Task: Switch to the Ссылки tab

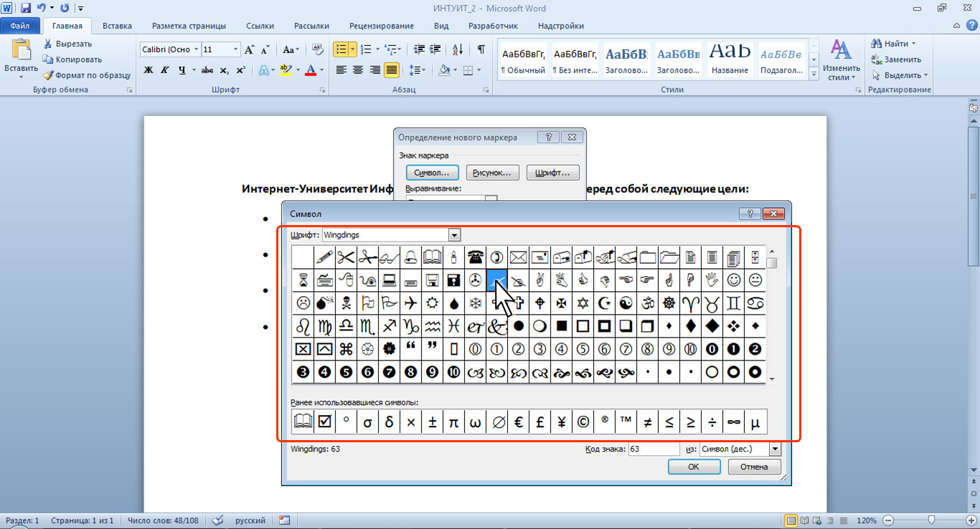Action: 260,26
